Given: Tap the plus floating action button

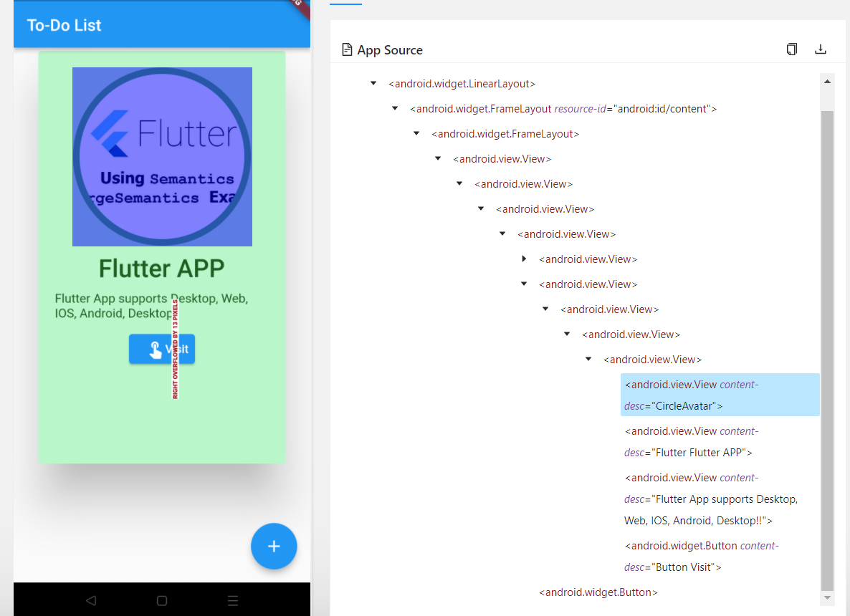Looking at the screenshot, I should click(274, 546).
